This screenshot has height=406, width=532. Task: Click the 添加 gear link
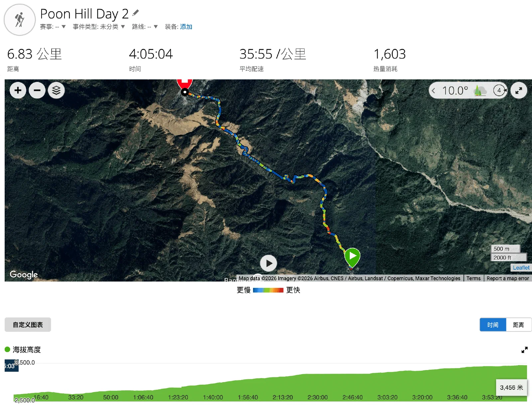point(186,27)
